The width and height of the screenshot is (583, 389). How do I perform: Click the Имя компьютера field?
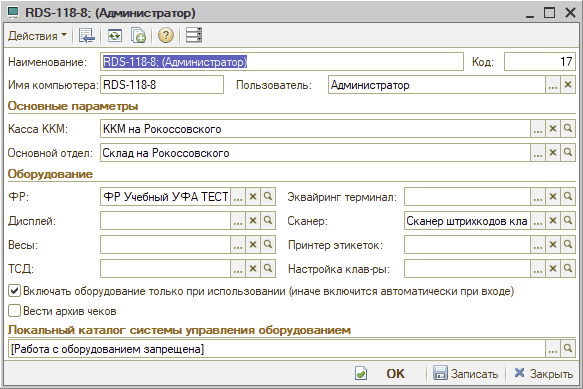coord(162,85)
